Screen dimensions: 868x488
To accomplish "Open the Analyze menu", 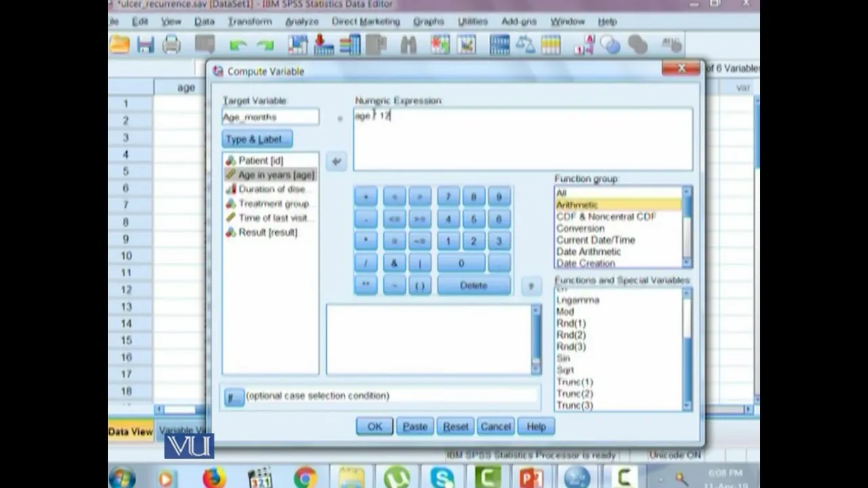I will click(302, 22).
